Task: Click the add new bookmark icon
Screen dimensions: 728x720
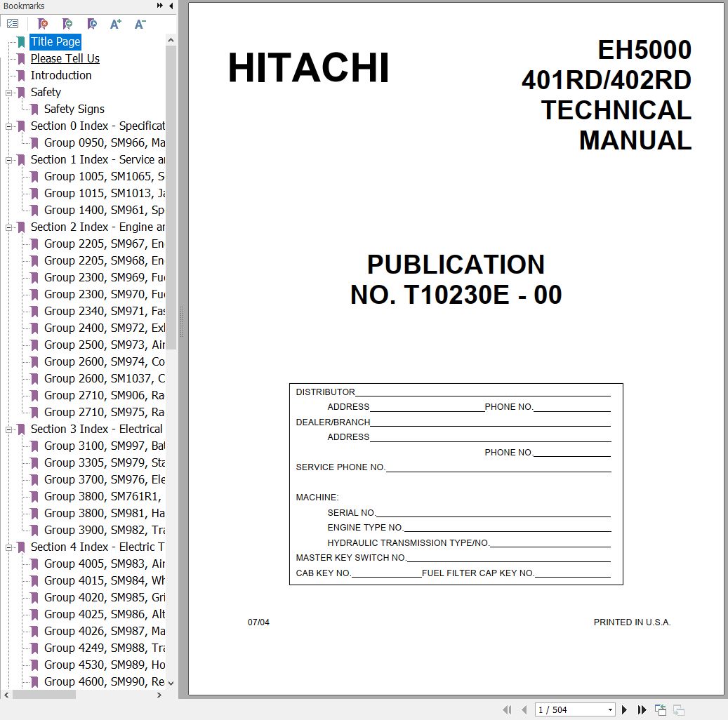Action: [x=67, y=24]
